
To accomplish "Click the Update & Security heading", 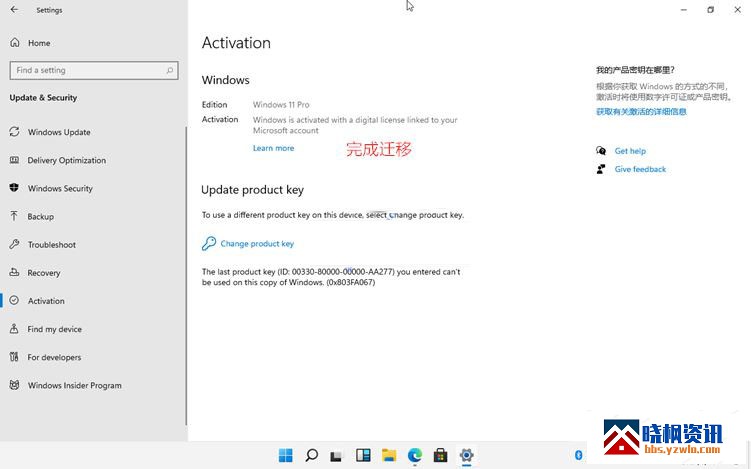I will click(x=43, y=98).
